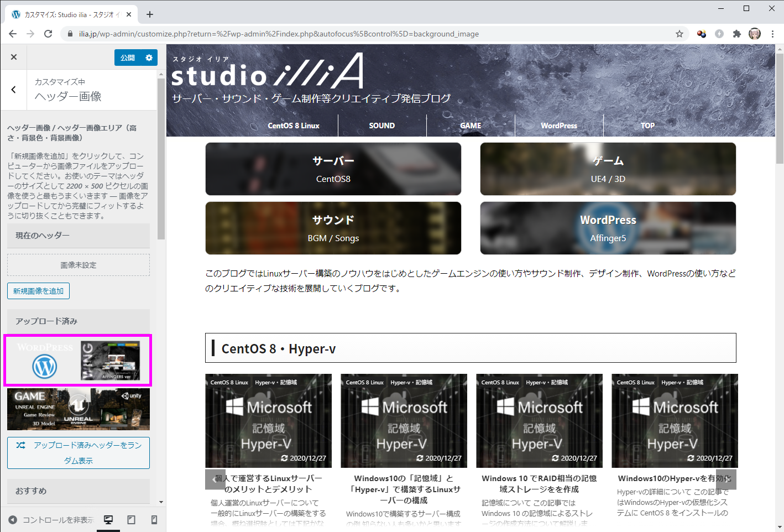Open the Windows10の「記憶域」 article thumbnail
784x532 pixels.
point(404,421)
